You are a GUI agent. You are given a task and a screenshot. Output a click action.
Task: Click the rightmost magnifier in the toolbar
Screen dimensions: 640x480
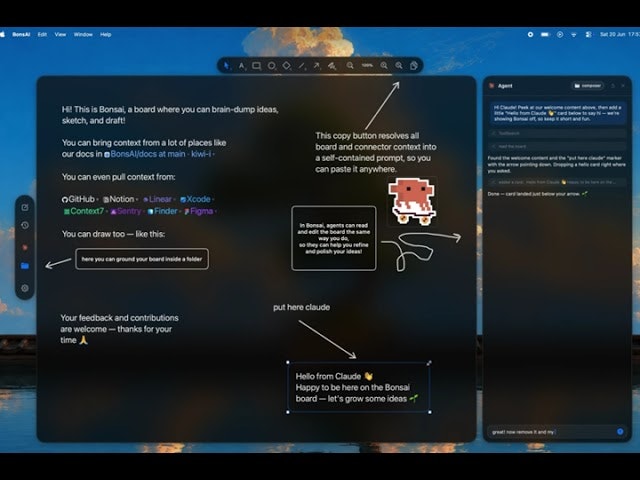pos(399,65)
